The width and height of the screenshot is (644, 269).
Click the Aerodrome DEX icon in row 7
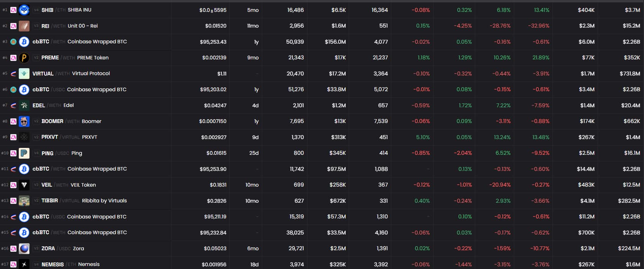pyautogui.click(x=13, y=105)
